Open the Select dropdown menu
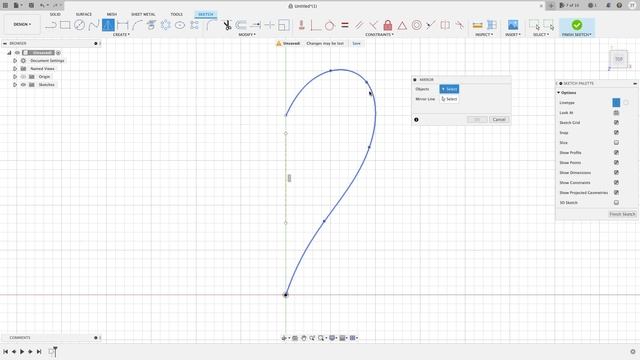640x360 pixels. tap(541, 35)
